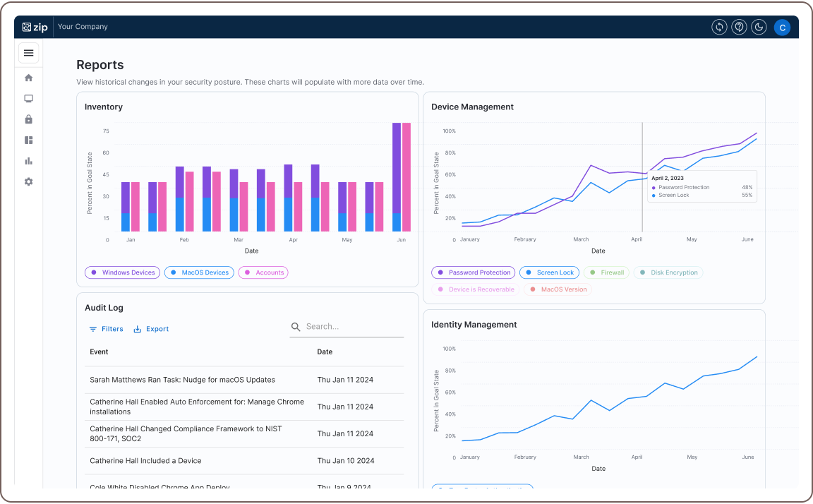Open Filters in the Audit Log
This screenshot has height=504, width=813.
(x=107, y=328)
